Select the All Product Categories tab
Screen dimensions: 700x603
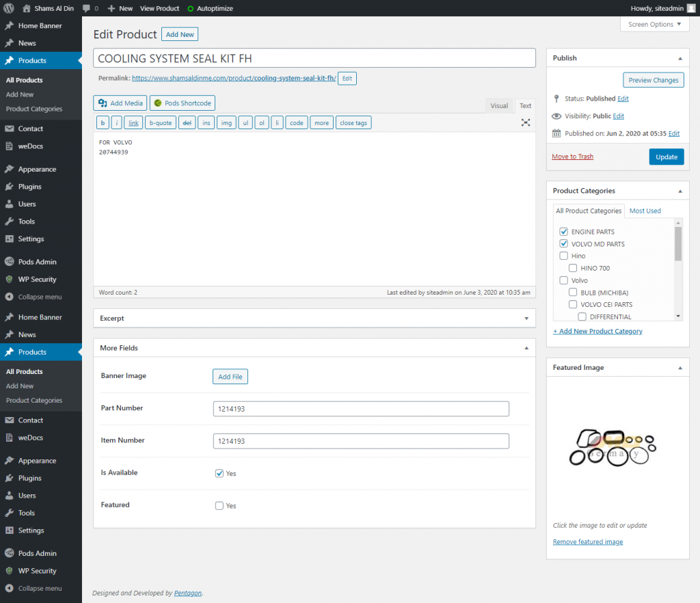point(589,211)
